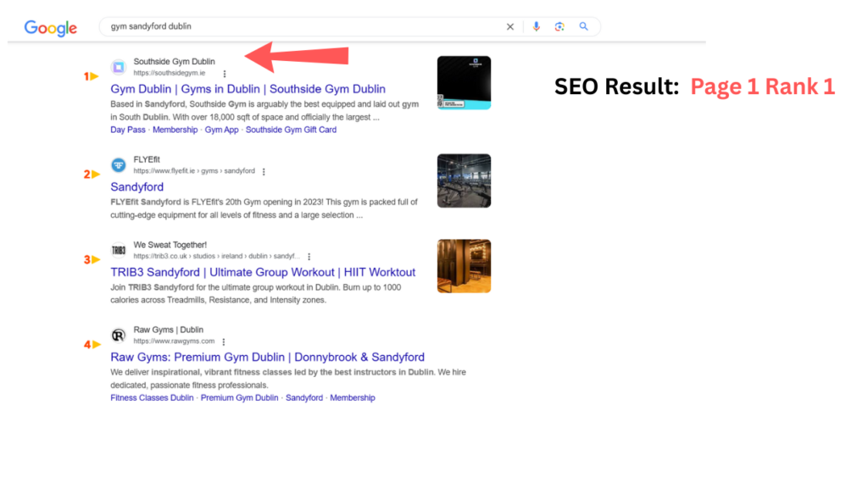Screen dimensions: 868x488
Task: Click inside the search input field
Action: 297,26
